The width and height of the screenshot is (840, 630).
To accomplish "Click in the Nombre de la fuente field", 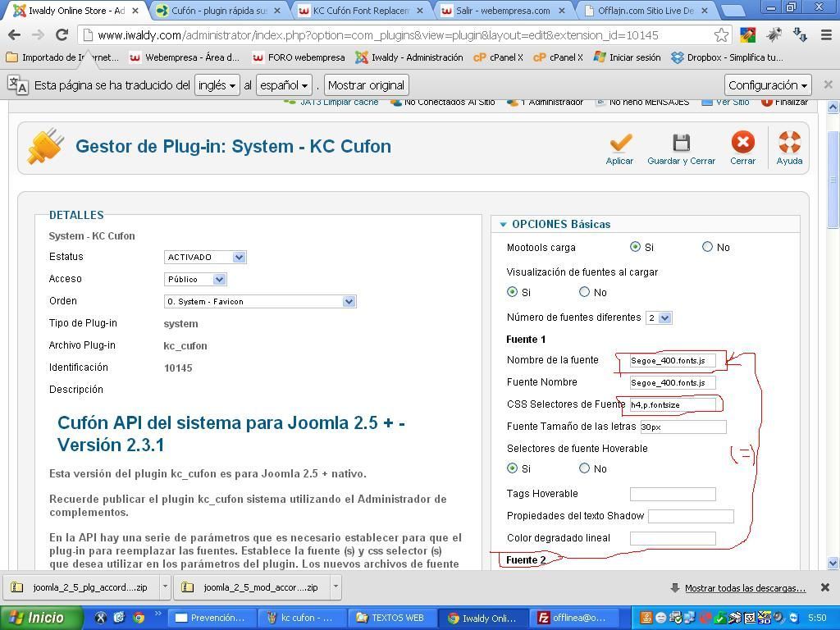I will 673,361.
